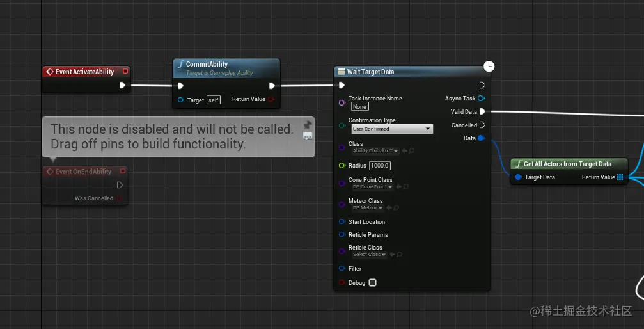The image size is (644, 329).
Task: Click the clock latent icon on Wait Target Data
Action: [489, 66]
